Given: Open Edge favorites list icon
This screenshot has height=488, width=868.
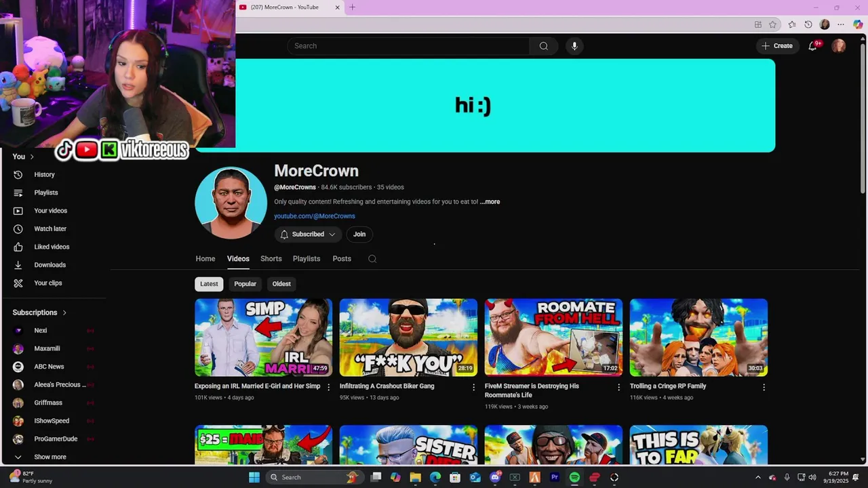Looking at the screenshot, I should [792, 24].
